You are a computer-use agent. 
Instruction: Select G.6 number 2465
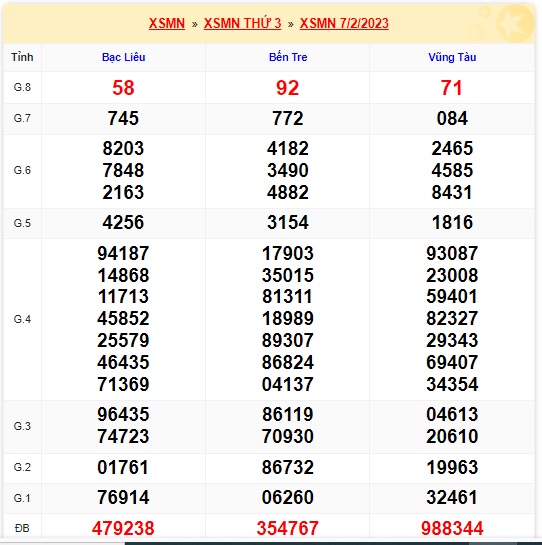coord(452,148)
